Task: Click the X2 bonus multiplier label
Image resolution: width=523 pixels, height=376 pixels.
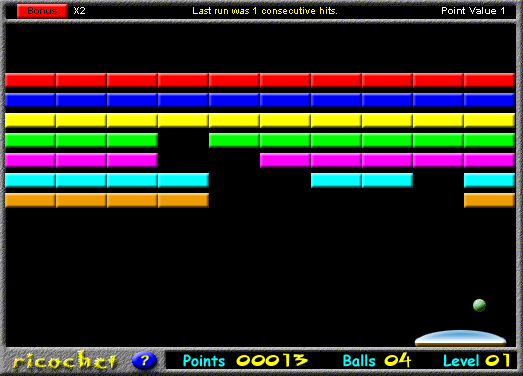Action: 79,11
